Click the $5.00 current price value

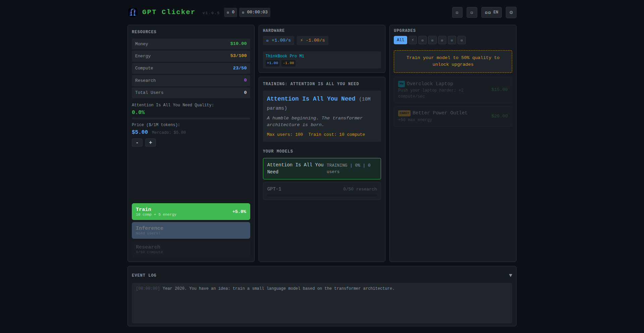[x=140, y=132]
